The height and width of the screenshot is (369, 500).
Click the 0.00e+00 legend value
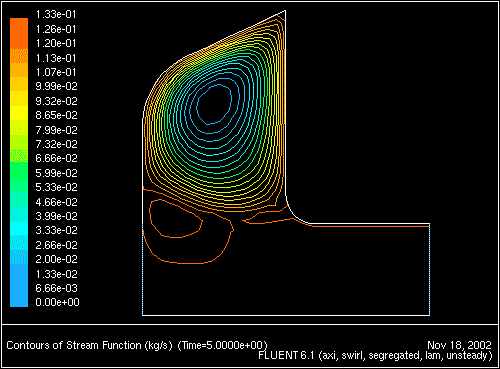[x=57, y=302]
